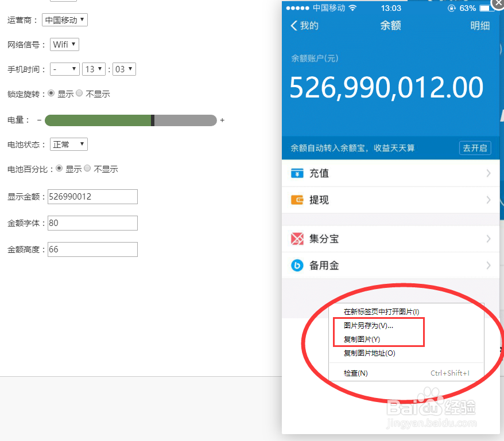Viewport: 504px width, 441px height.
Task: Click the 63% battery percentage text
Action: coord(468,8)
